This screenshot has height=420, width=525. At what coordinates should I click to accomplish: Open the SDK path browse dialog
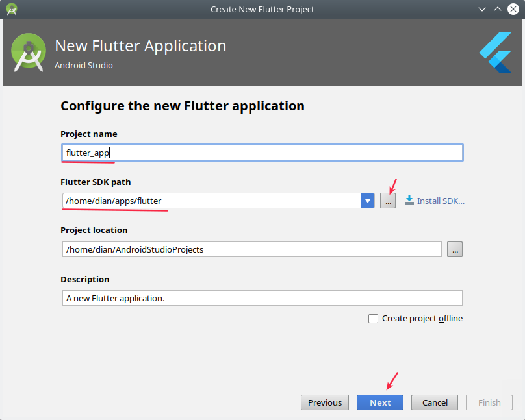pyautogui.click(x=387, y=201)
